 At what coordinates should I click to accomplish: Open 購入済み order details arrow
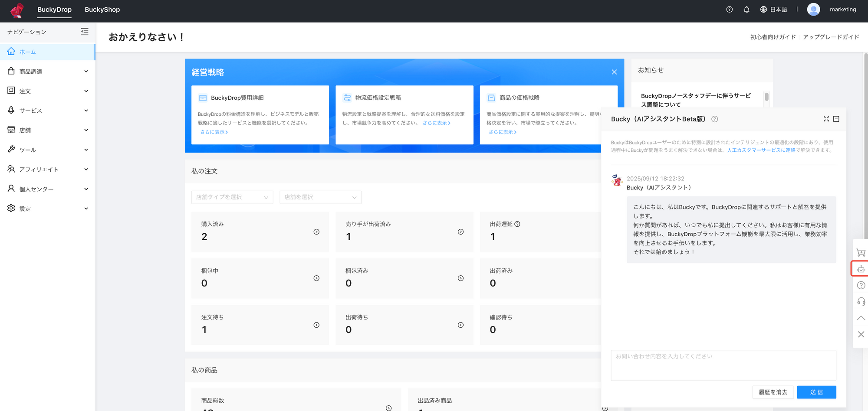316,232
